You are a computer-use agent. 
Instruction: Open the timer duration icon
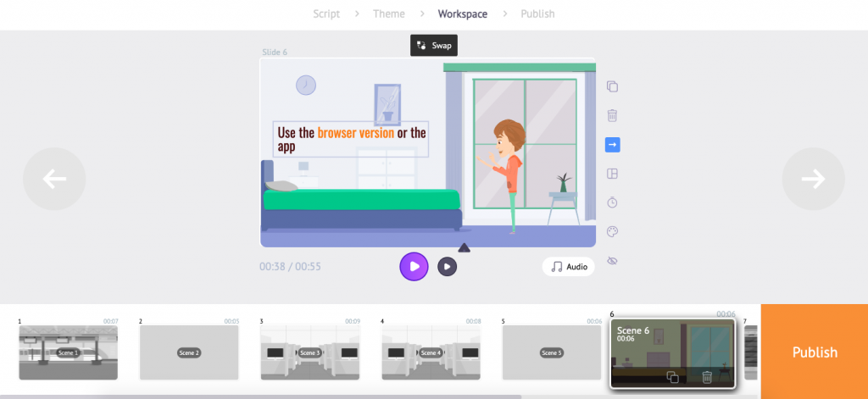tap(612, 202)
